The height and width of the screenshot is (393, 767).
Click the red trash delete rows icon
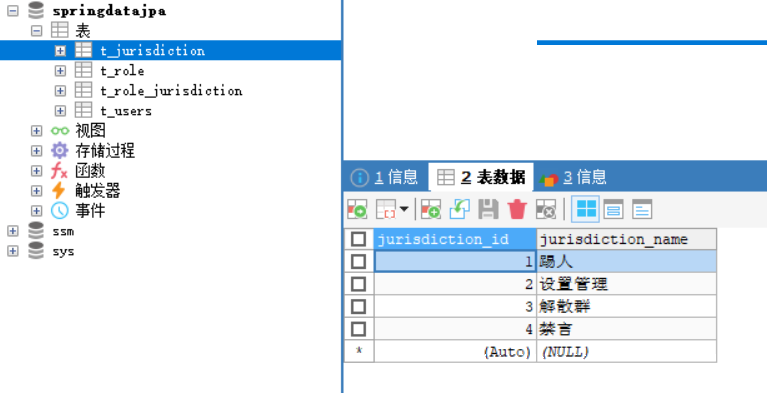point(517,209)
